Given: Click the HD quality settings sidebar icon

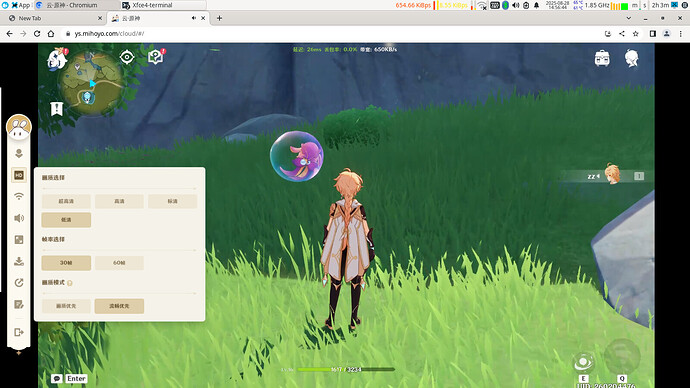Looking at the screenshot, I should pyautogui.click(x=19, y=175).
